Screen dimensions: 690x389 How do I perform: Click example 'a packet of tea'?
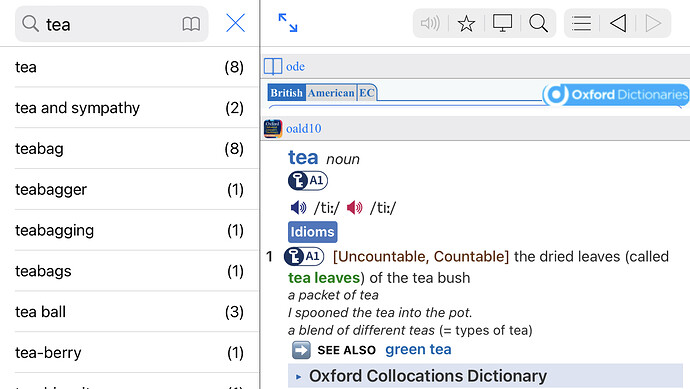(333, 295)
